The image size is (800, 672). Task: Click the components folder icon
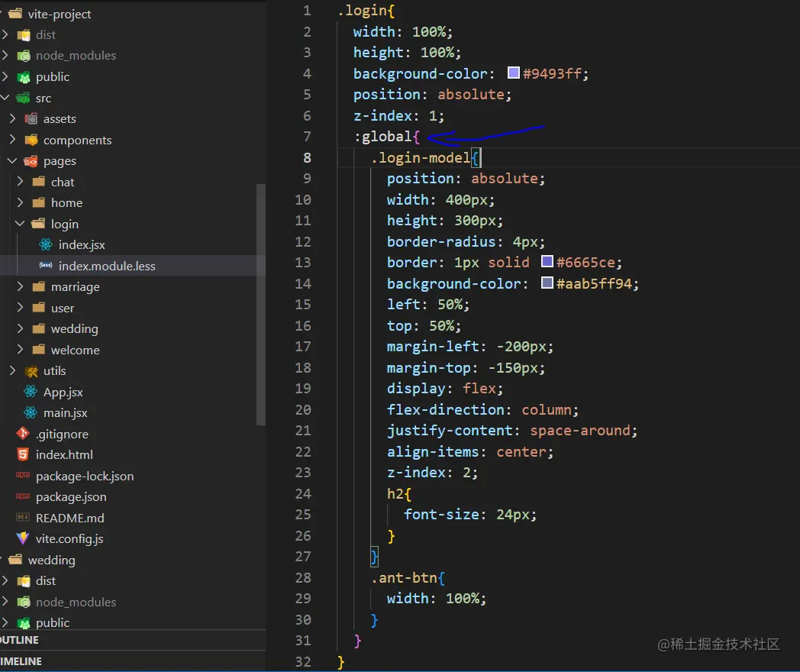31,140
